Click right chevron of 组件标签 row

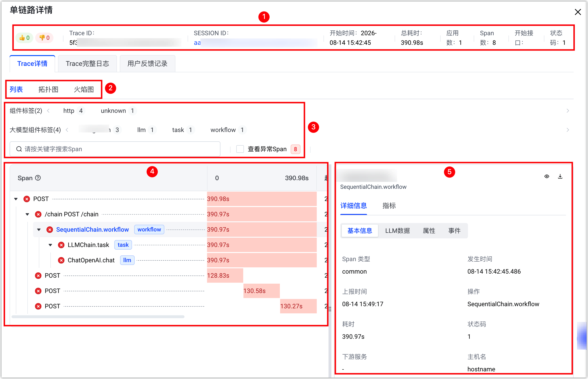coord(568,111)
